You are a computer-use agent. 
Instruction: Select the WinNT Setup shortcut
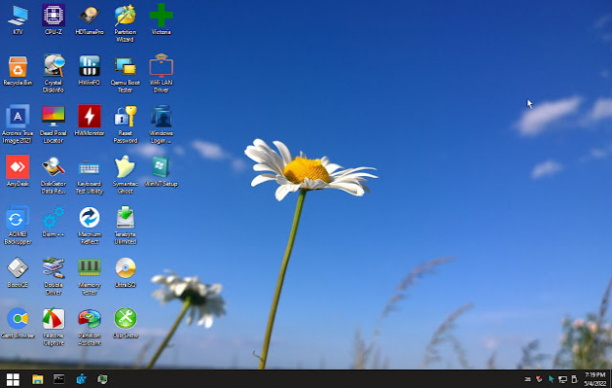(x=161, y=171)
